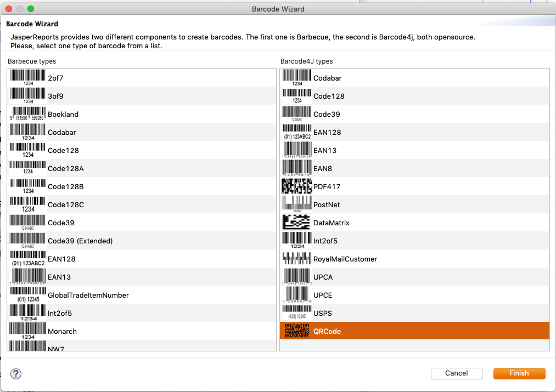
Task: Choose the Code39 (Extended) barcode icon
Action: 27,241
